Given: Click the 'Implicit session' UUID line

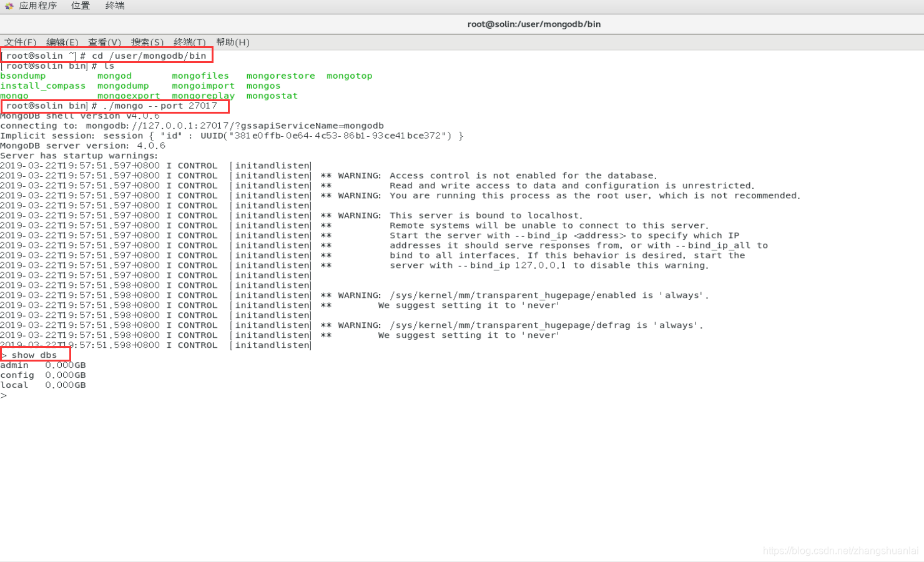Looking at the screenshot, I should (232, 136).
